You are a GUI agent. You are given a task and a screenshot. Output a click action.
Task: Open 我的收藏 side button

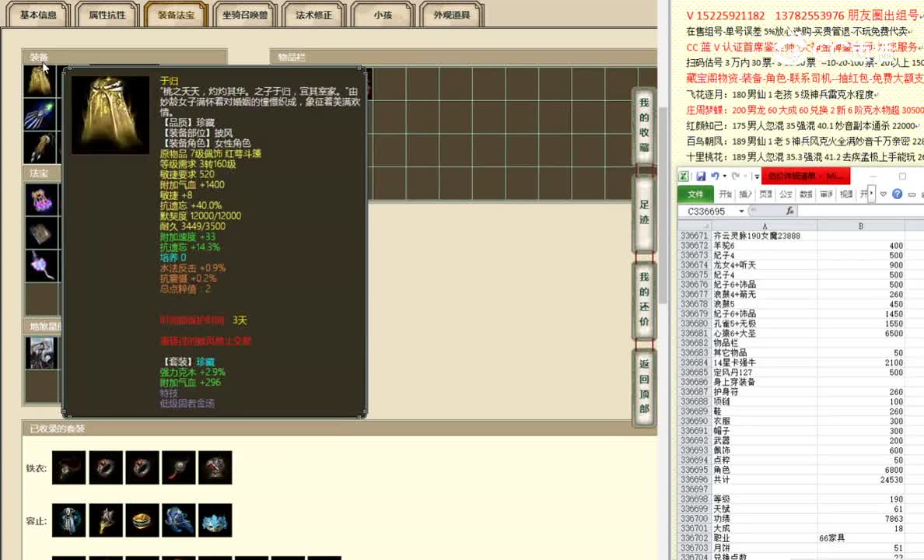(x=644, y=125)
